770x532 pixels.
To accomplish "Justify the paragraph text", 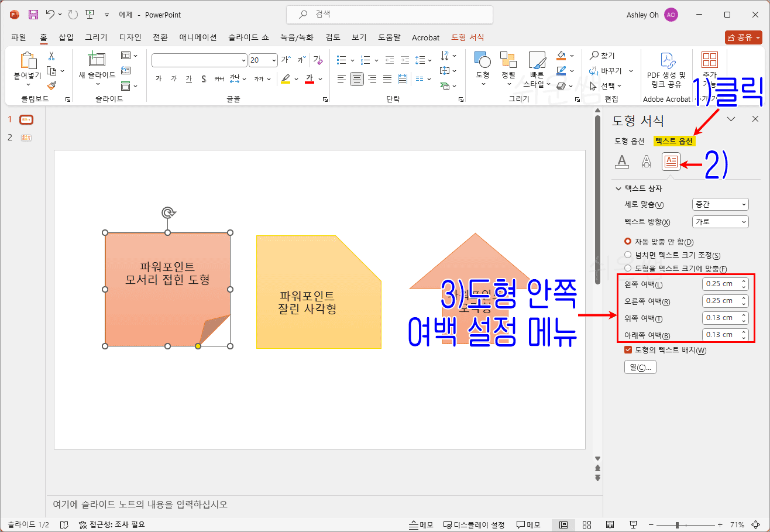I will [x=387, y=79].
